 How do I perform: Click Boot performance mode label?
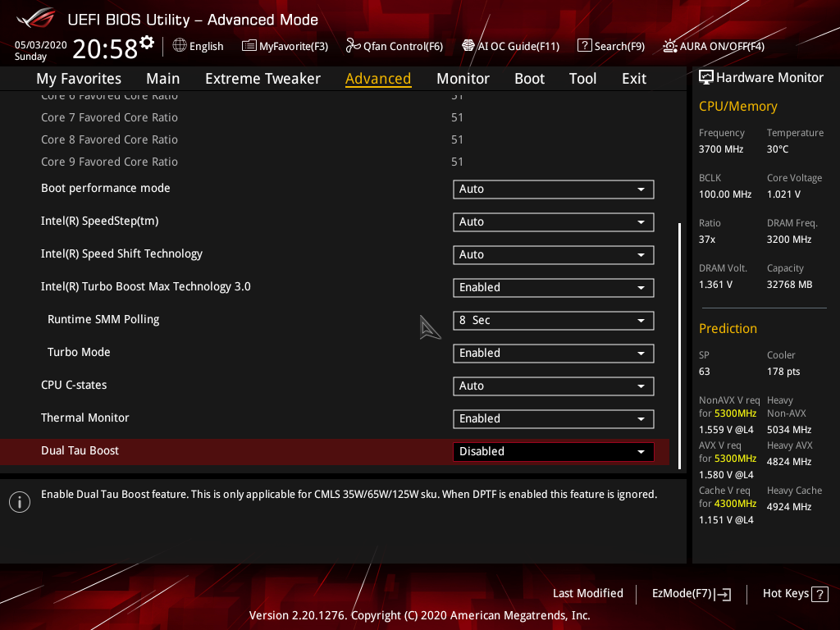coord(106,188)
